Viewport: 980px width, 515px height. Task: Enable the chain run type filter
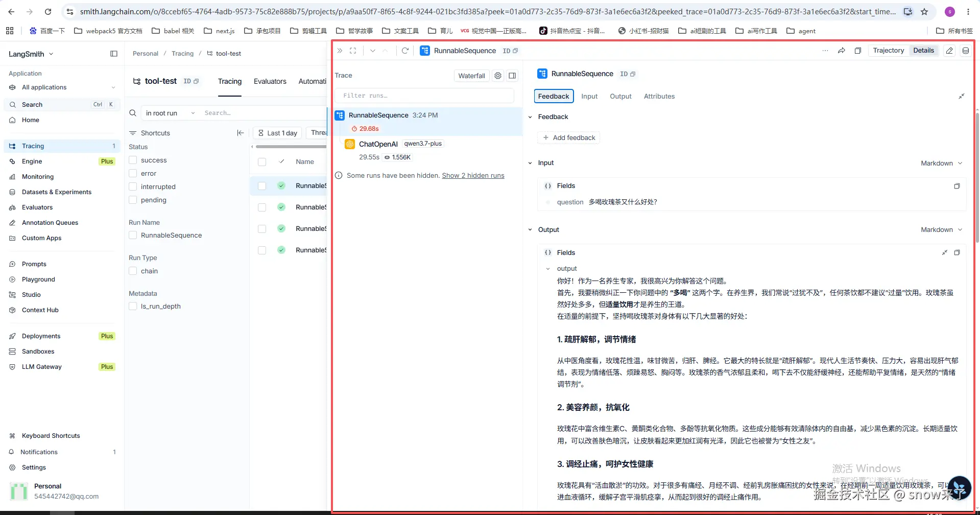pyautogui.click(x=133, y=271)
